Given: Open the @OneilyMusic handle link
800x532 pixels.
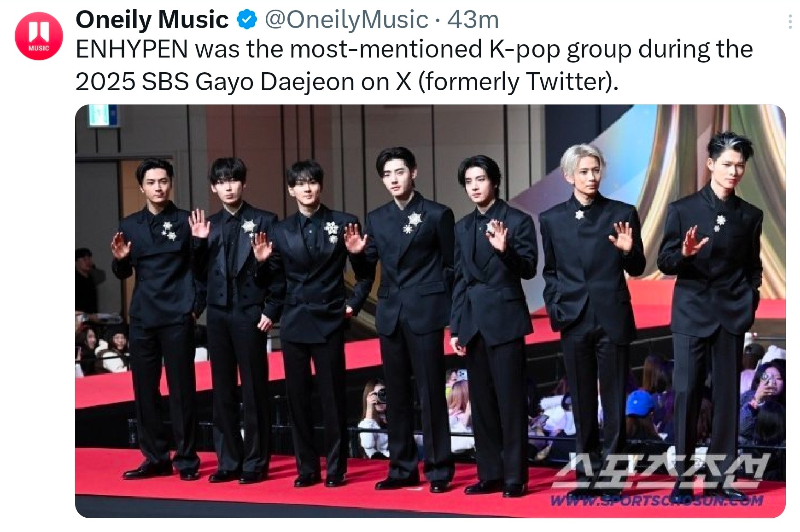Looking at the screenshot, I should (x=346, y=20).
